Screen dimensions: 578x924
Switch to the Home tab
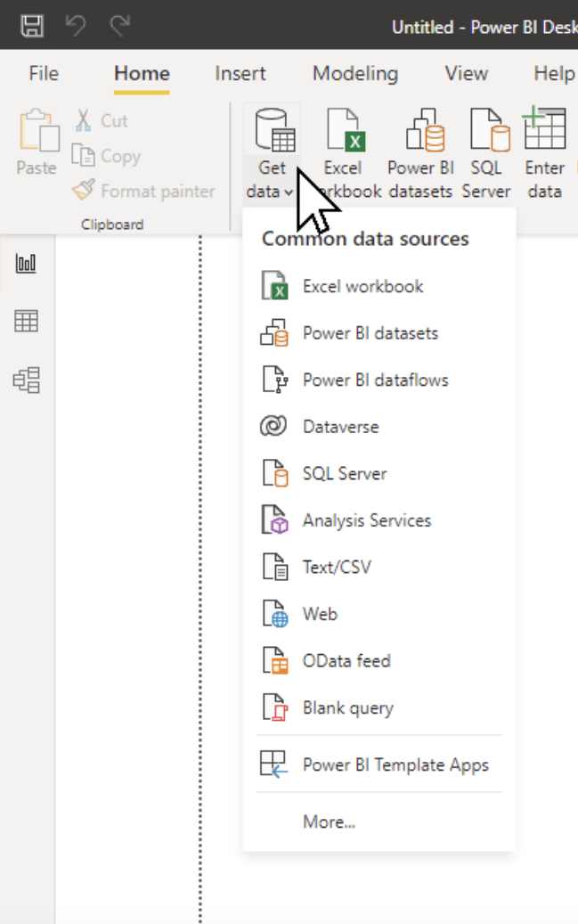pos(142,74)
